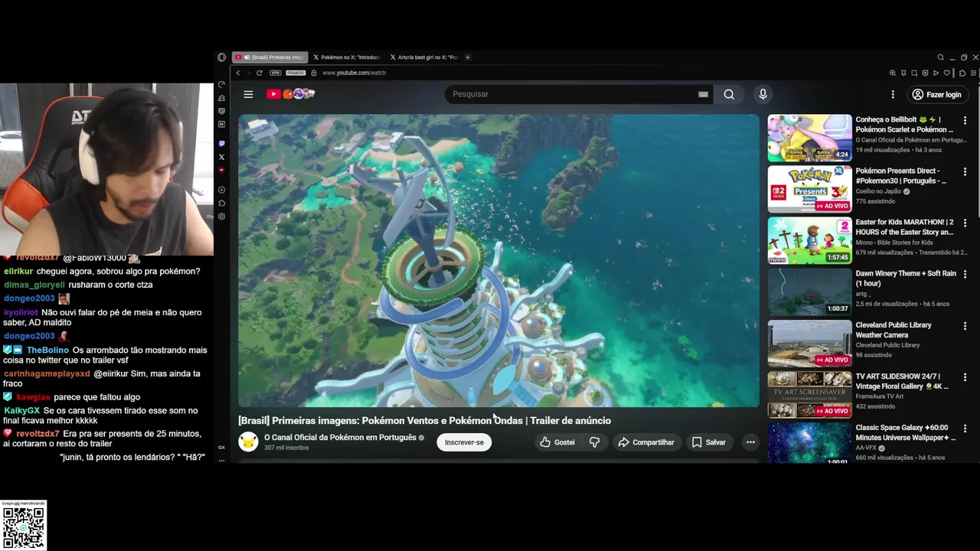Open options for Dawn Winery Theme video

[x=965, y=274]
